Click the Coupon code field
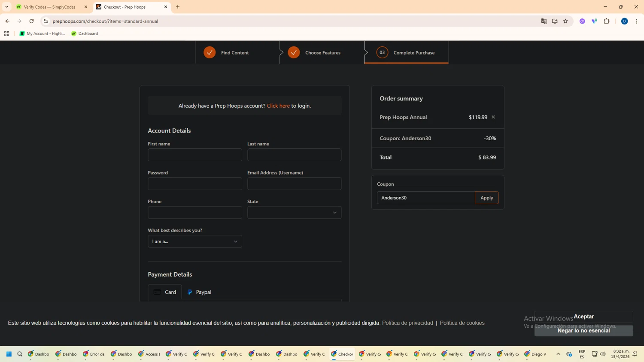Viewport: 644px width, 362px height. click(x=426, y=198)
